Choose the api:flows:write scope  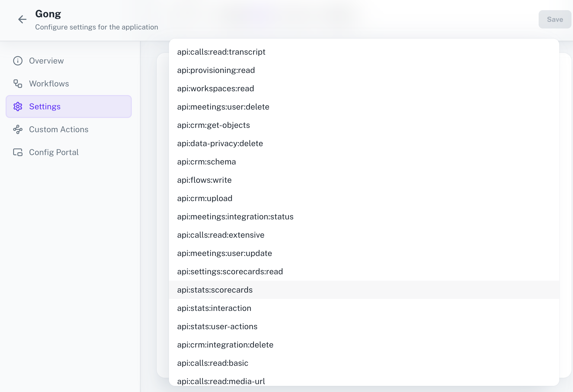[204, 180]
